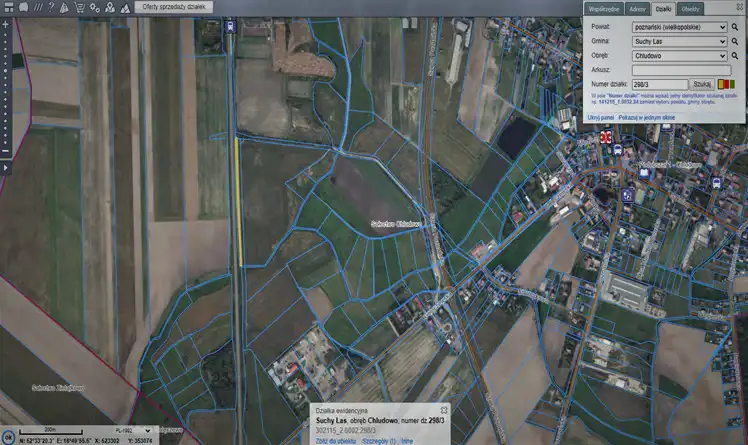Click the Ukryj panel link
The height and width of the screenshot is (445, 748).
[600, 117]
